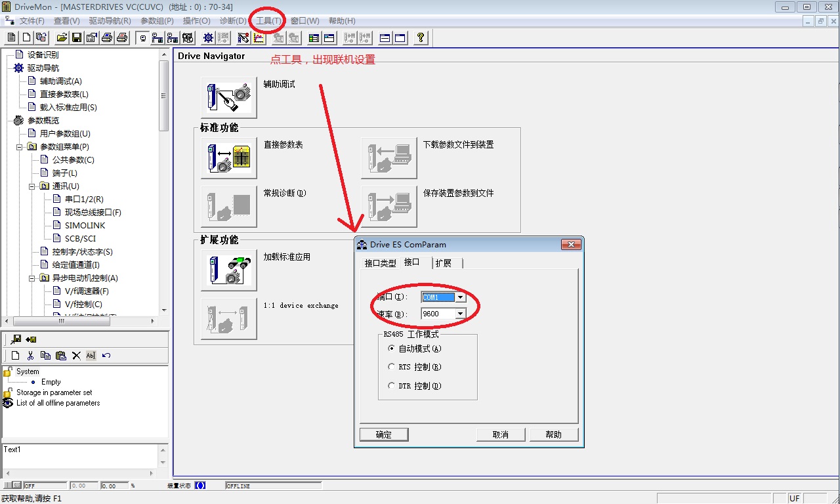Screen dimensions: 840x504
Task: Select 串口1/2(R) in the tree
Action: [x=84, y=199]
